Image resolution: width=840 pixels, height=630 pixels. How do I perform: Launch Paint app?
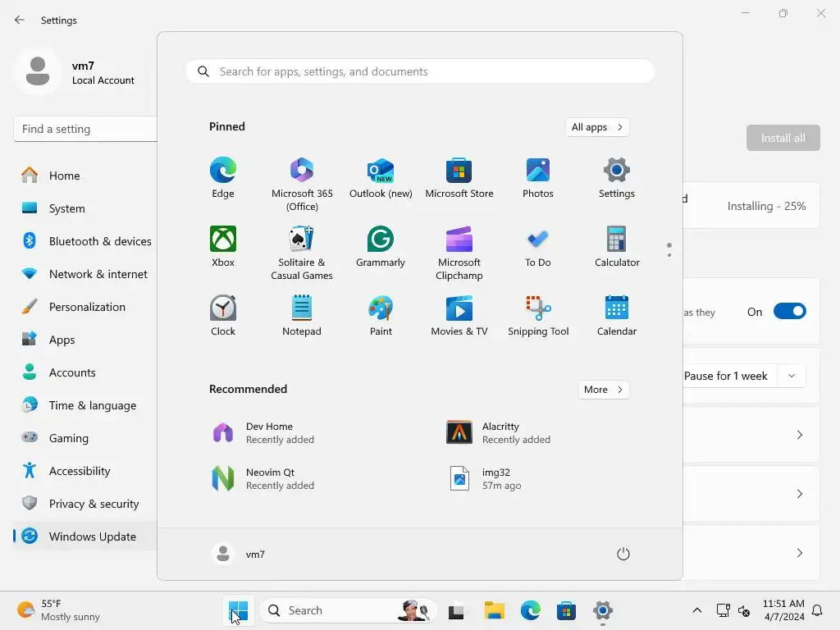[x=381, y=316]
